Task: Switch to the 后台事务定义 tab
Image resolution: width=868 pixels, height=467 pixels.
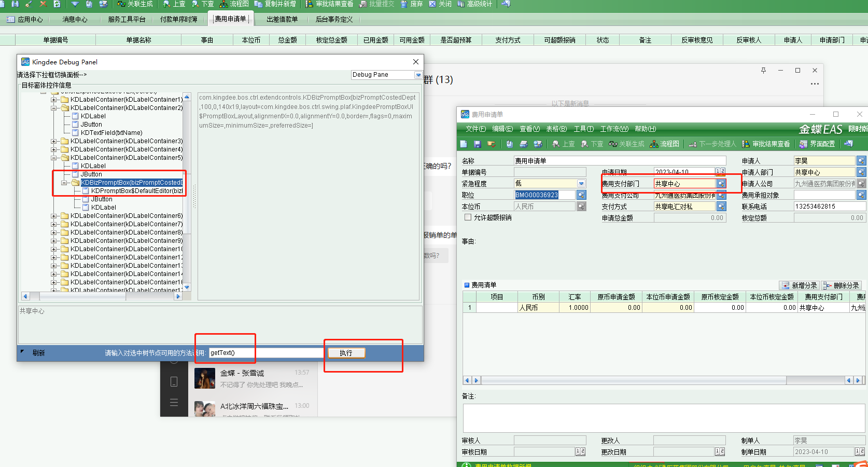Action: click(334, 19)
